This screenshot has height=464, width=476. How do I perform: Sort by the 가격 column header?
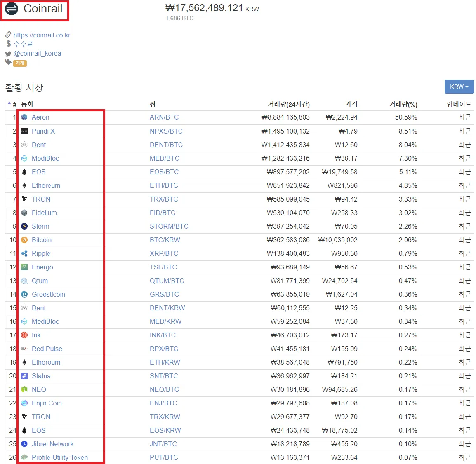(x=351, y=104)
